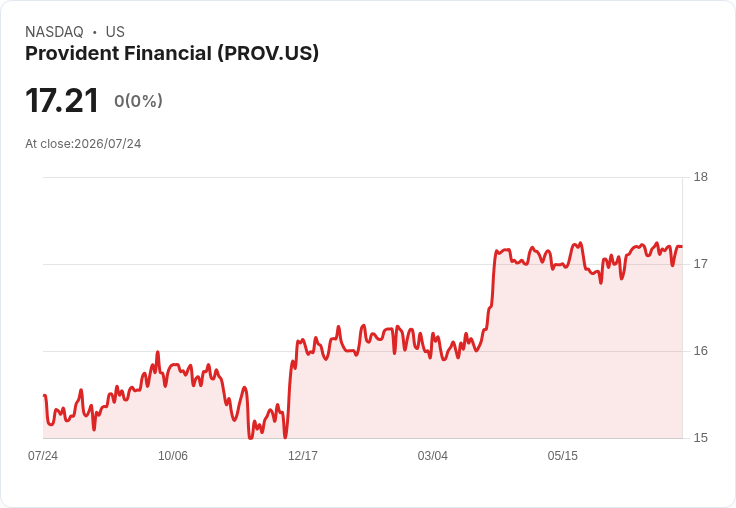The width and height of the screenshot is (736, 508).
Task: Click the 17 y-axis price label
Action: pyautogui.click(x=700, y=264)
